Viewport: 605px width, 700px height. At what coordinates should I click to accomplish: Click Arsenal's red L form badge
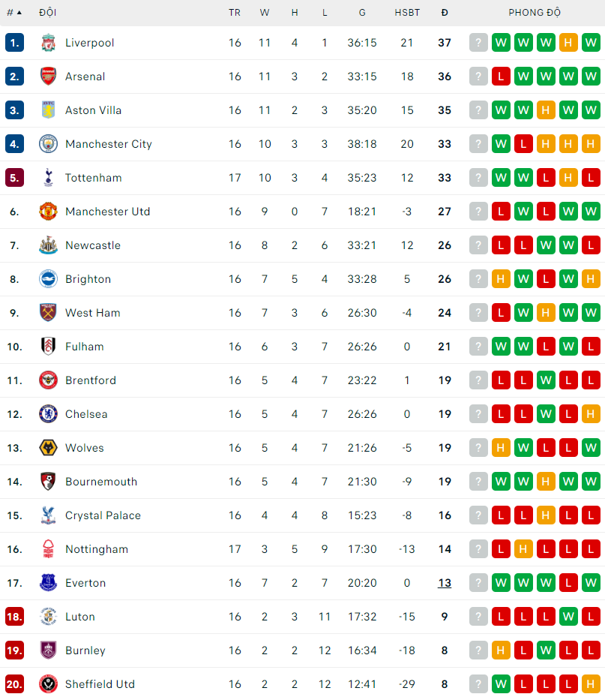[x=501, y=77]
